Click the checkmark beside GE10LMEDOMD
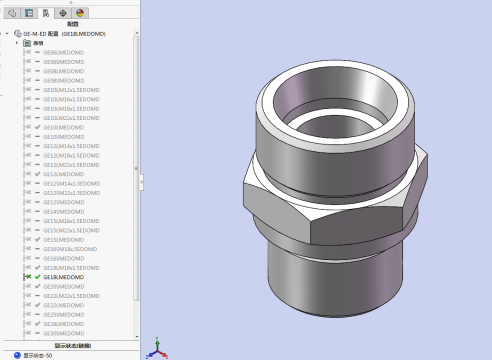 (37, 127)
